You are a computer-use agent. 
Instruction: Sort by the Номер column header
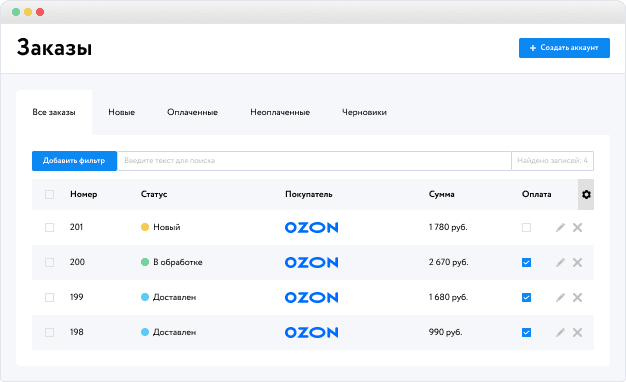click(83, 194)
